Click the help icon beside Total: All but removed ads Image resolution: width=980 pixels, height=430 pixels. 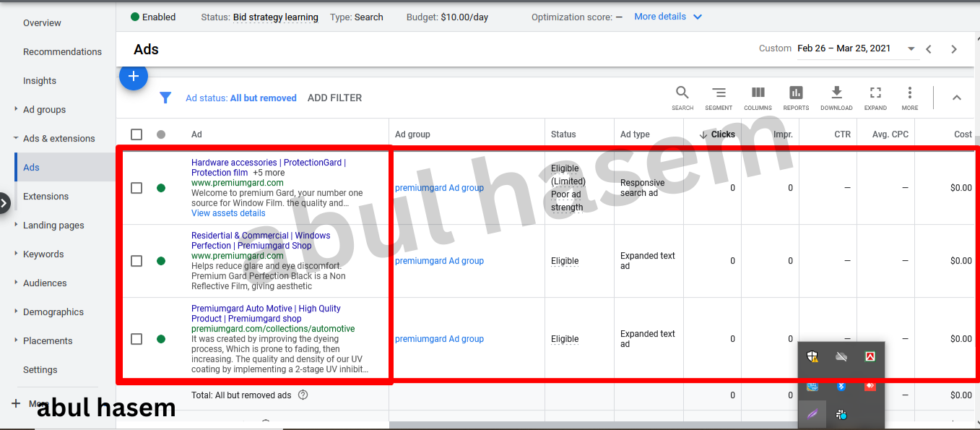click(x=303, y=395)
